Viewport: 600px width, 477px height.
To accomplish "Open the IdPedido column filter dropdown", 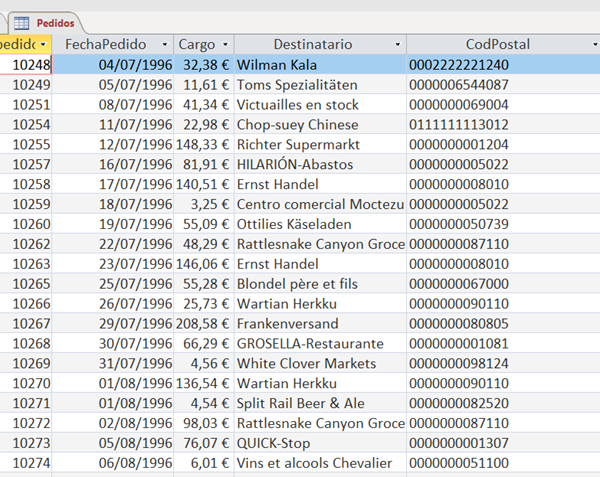I will tap(44, 45).
